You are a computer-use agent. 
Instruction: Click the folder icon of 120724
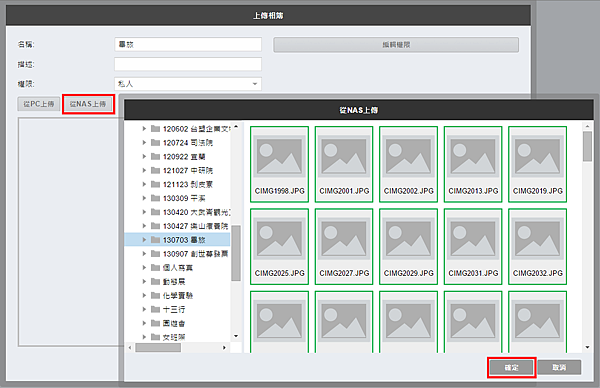(155, 142)
